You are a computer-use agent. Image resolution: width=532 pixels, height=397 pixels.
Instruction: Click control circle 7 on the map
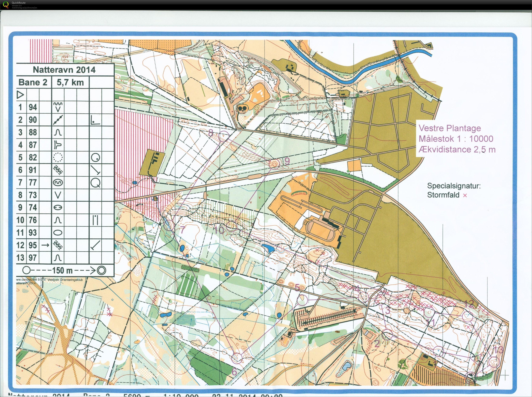point(169,225)
